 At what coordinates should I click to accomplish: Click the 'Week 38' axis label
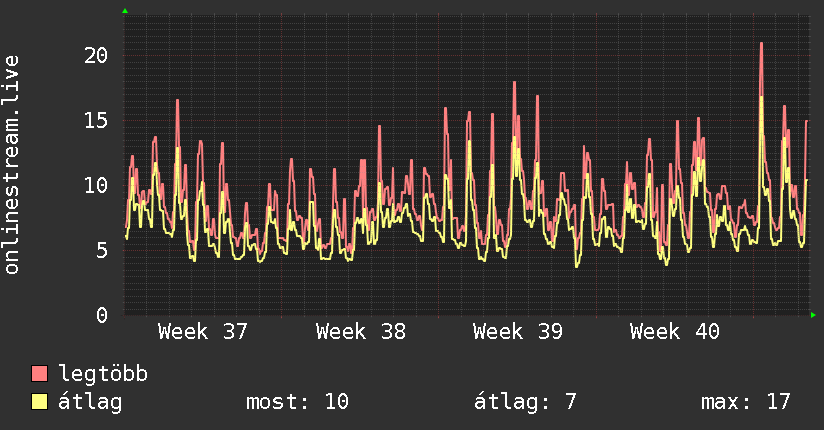point(360,332)
